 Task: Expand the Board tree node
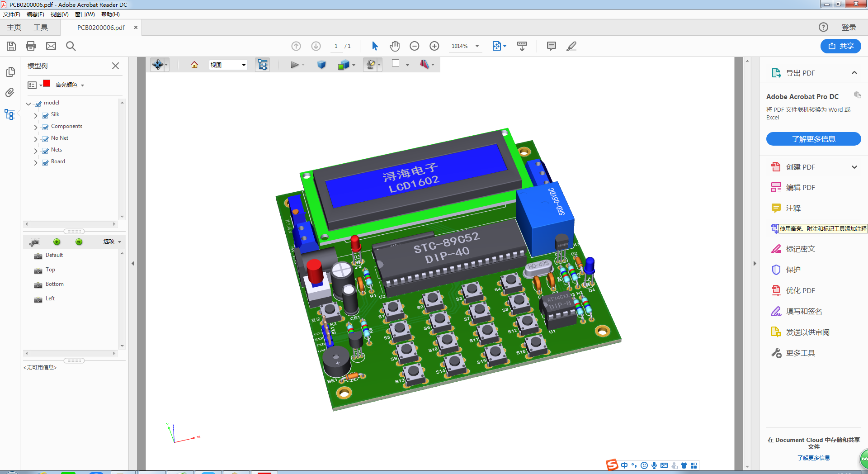(x=36, y=162)
